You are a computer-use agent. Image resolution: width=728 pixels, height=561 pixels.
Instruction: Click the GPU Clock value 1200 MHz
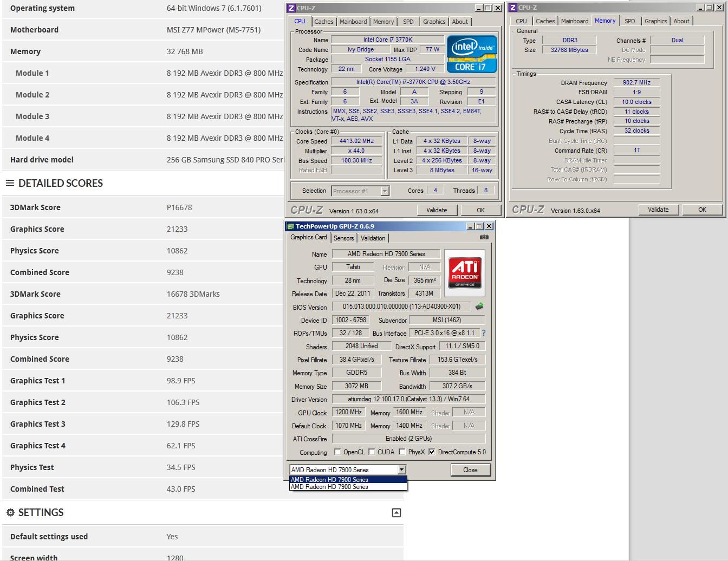[x=349, y=412]
